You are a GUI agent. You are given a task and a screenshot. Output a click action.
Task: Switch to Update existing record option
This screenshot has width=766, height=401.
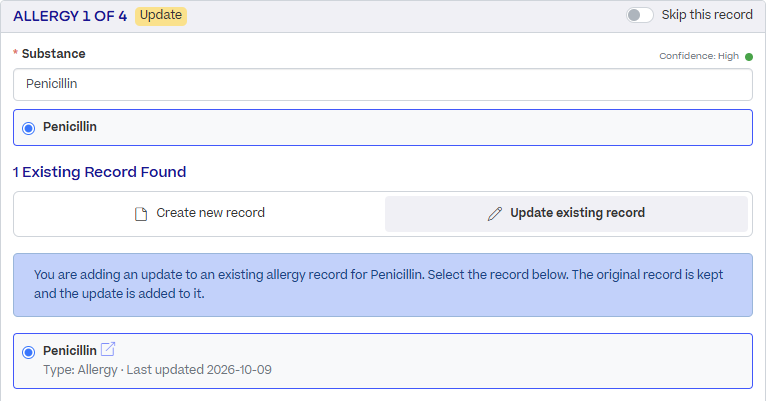[566, 213]
